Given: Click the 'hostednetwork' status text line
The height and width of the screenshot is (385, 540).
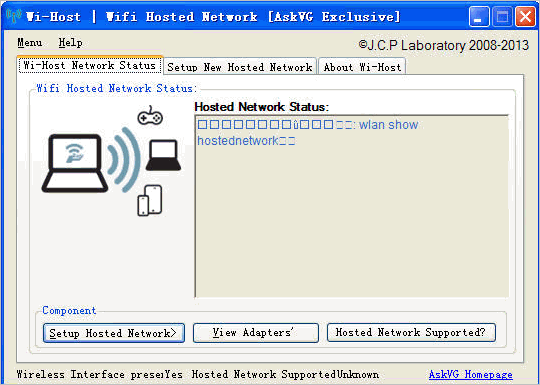Looking at the screenshot, I should (246, 141).
